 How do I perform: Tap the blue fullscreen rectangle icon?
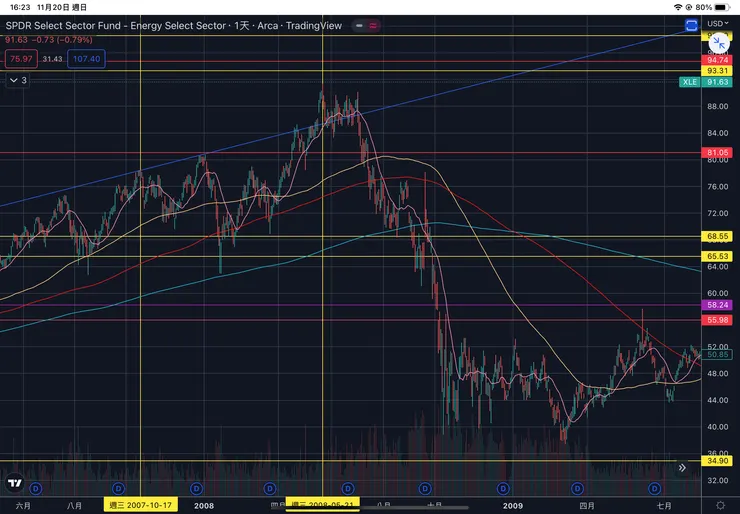click(691, 25)
